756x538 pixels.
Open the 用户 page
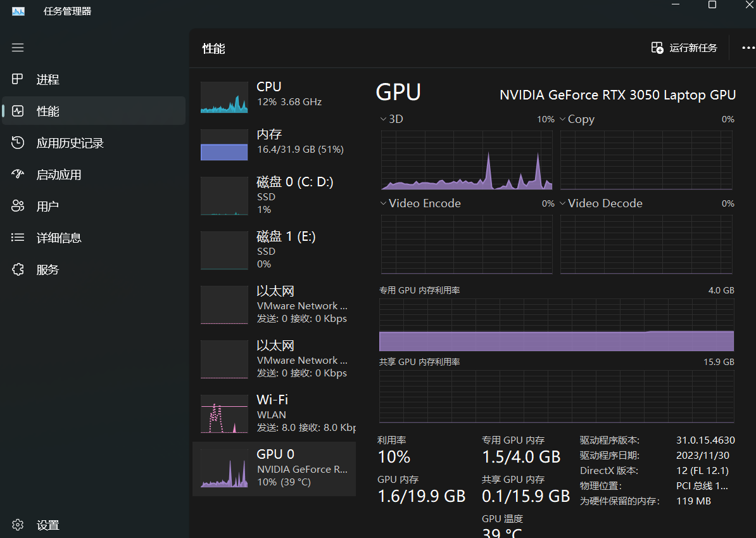tap(94, 206)
